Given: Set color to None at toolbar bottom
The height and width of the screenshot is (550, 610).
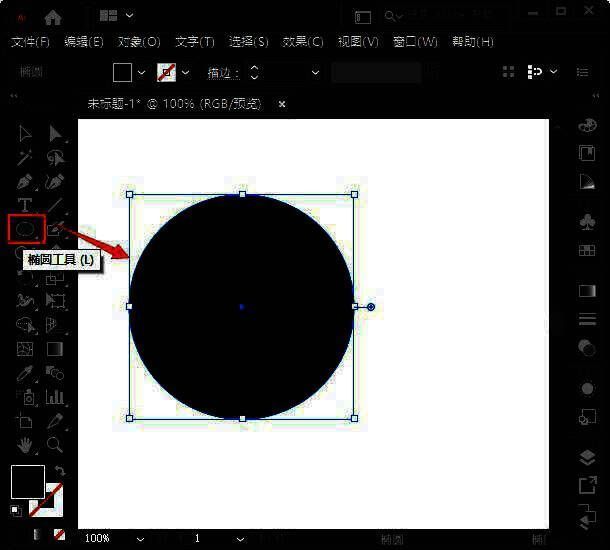Looking at the screenshot, I should (59, 535).
